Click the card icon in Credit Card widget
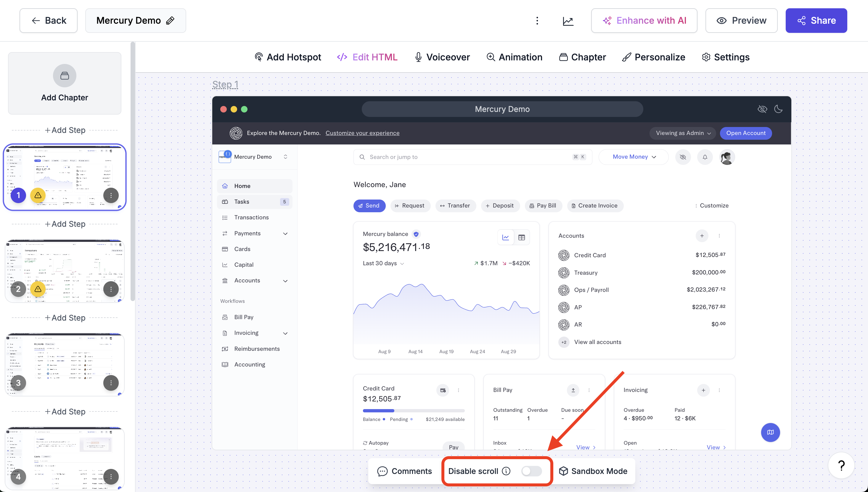868x492 pixels. (443, 390)
